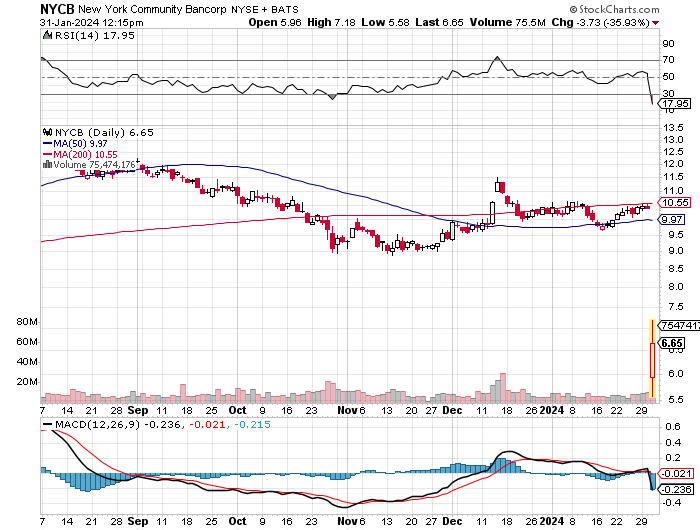The image size is (700, 530).
Task: Click the black MACD line legend marker
Action: click(x=47, y=424)
